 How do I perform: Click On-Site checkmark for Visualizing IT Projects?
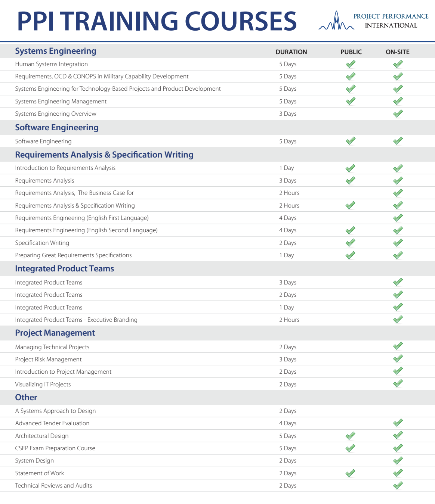click(x=398, y=383)
